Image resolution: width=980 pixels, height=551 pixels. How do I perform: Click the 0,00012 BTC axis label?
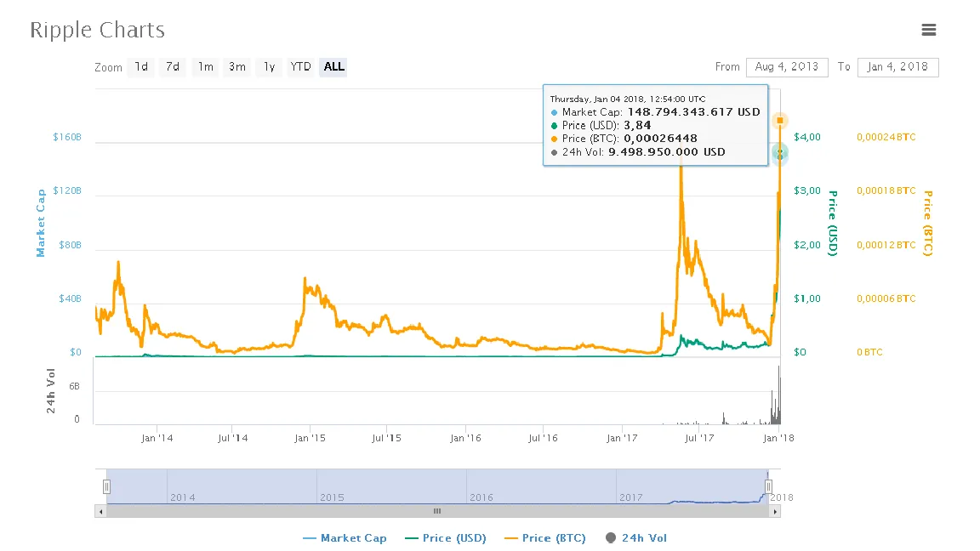click(x=886, y=245)
